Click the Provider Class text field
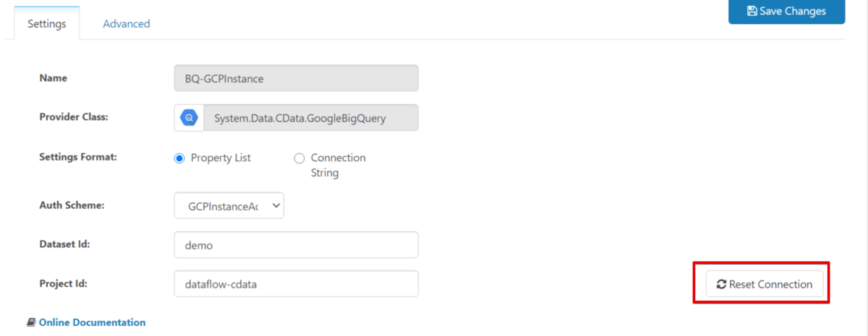The image size is (868, 336). coord(310,118)
